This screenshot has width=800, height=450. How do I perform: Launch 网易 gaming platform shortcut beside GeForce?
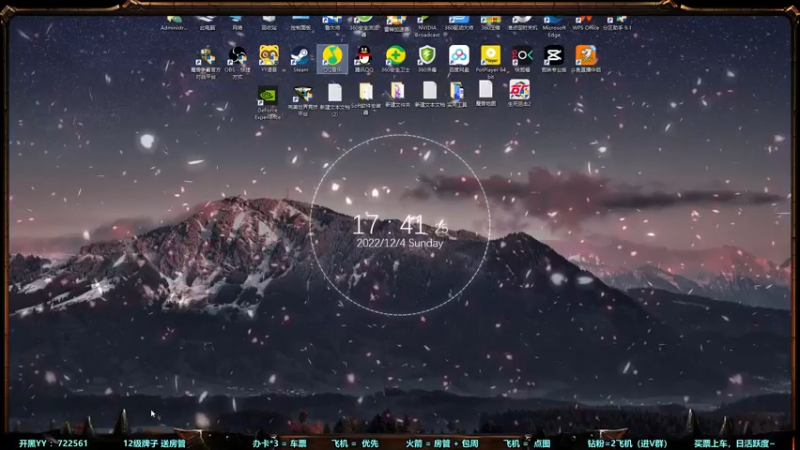pos(303,101)
